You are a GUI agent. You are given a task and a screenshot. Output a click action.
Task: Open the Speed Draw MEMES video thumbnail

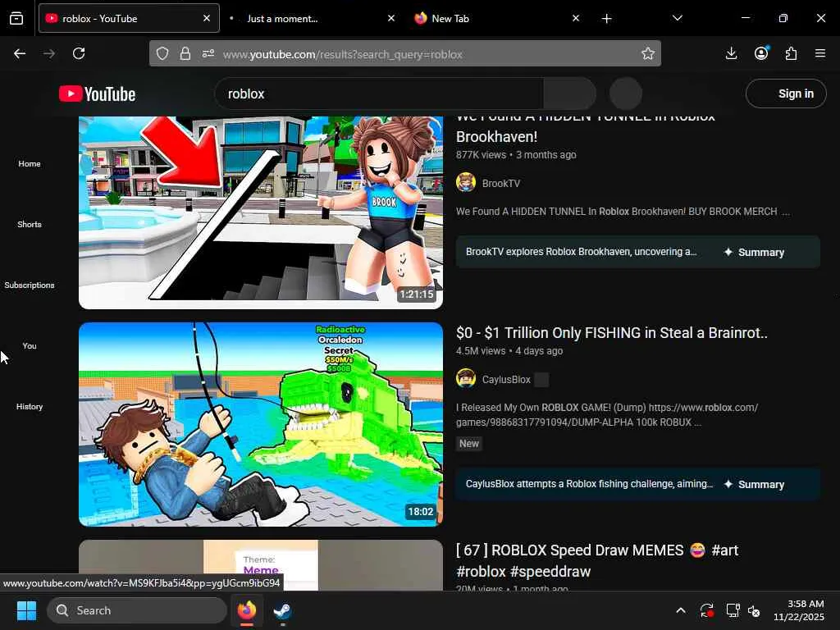(x=261, y=565)
